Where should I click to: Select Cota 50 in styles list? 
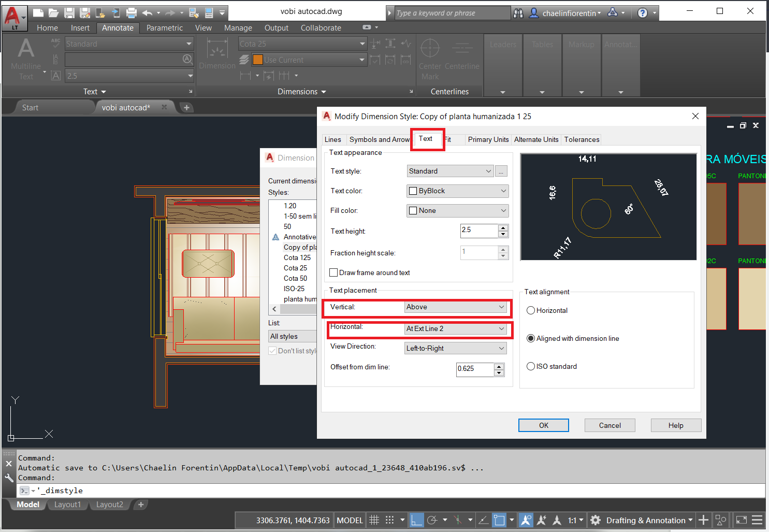[295, 278]
